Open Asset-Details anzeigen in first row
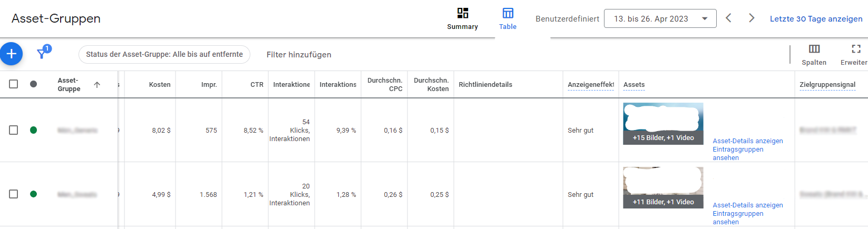The height and width of the screenshot is (229, 868). [748, 141]
